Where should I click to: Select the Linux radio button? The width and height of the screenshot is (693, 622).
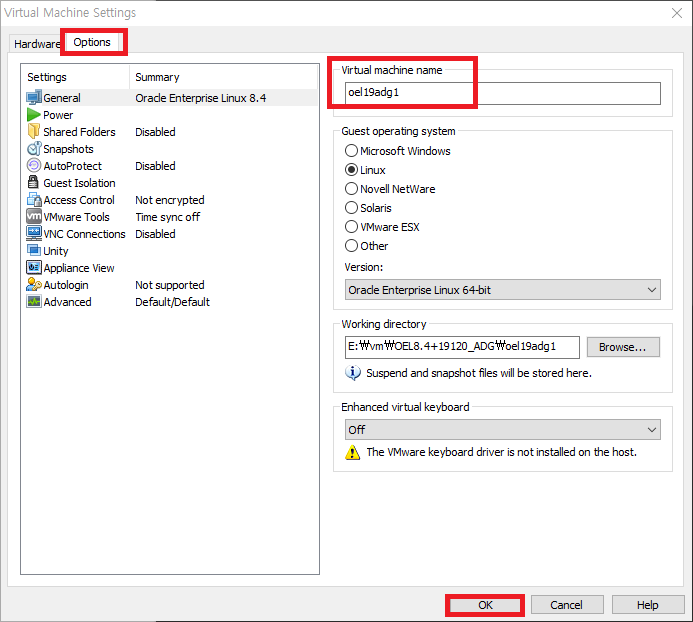click(x=351, y=170)
